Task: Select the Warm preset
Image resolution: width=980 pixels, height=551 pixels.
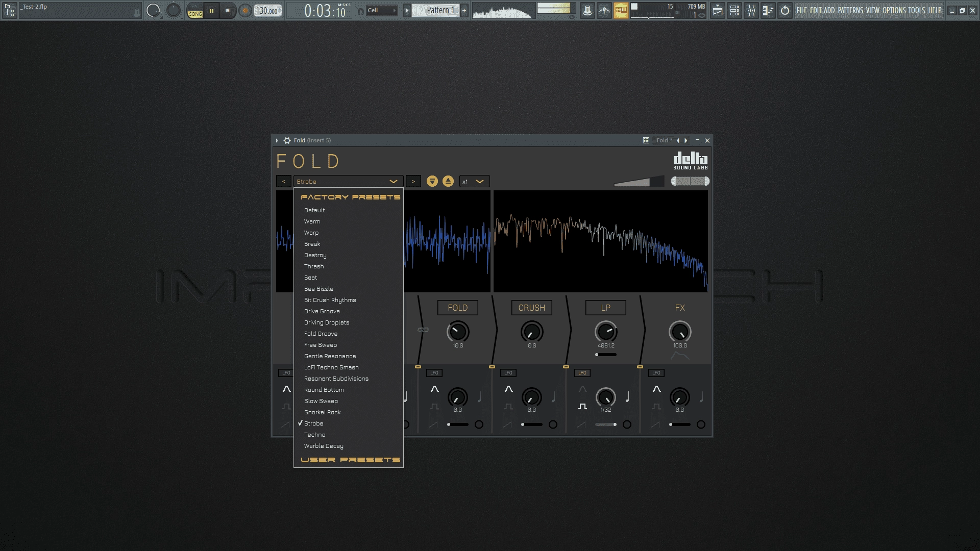Action: click(x=348, y=221)
